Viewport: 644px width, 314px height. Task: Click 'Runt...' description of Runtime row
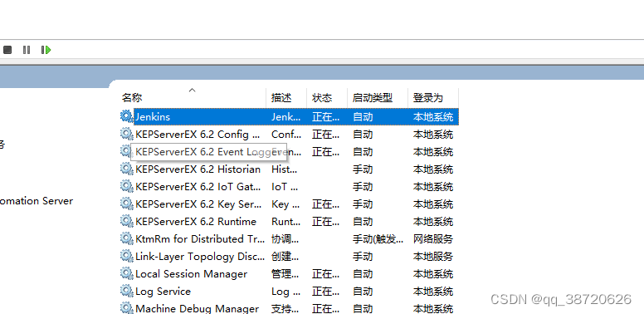285,222
